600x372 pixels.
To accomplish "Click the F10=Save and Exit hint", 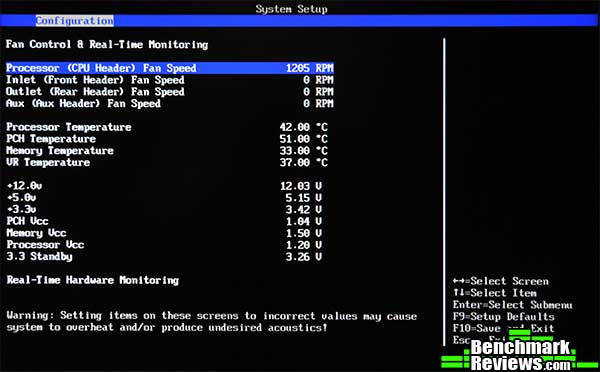I will coord(504,329).
